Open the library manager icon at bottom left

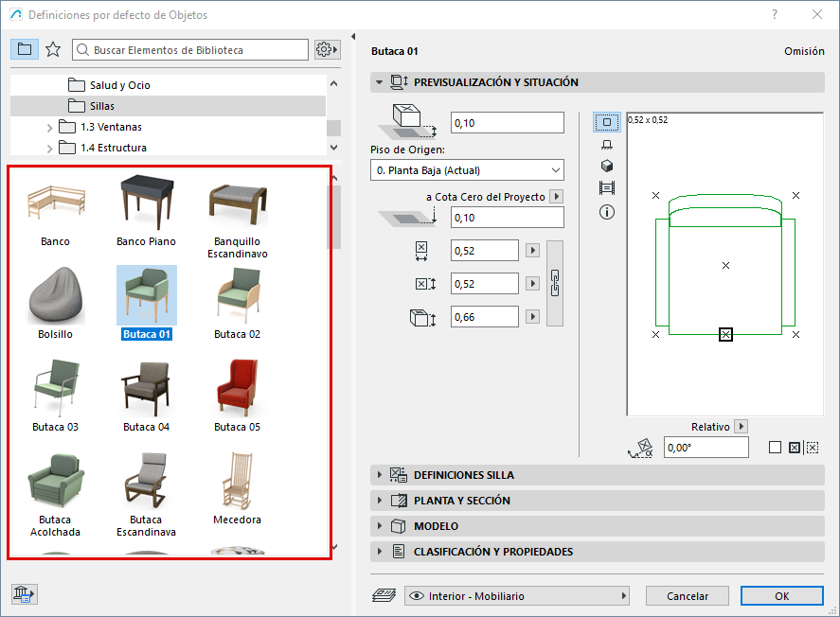point(24,594)
